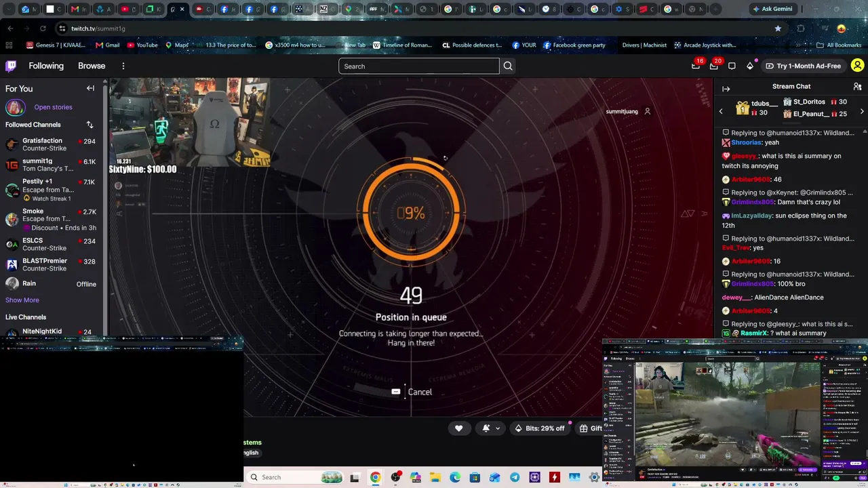Open the Maps bookmark

coord(177,45)
